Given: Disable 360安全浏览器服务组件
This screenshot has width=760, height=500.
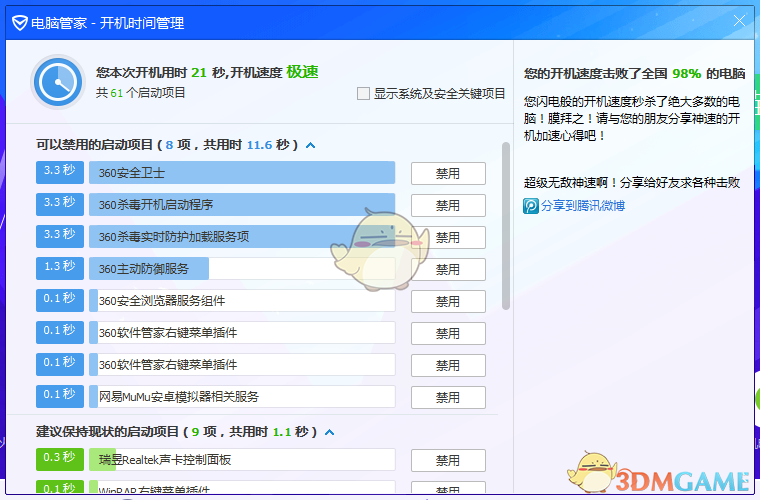Looking at the screenshot, I should pyautogui.click(x=448, y=301).
